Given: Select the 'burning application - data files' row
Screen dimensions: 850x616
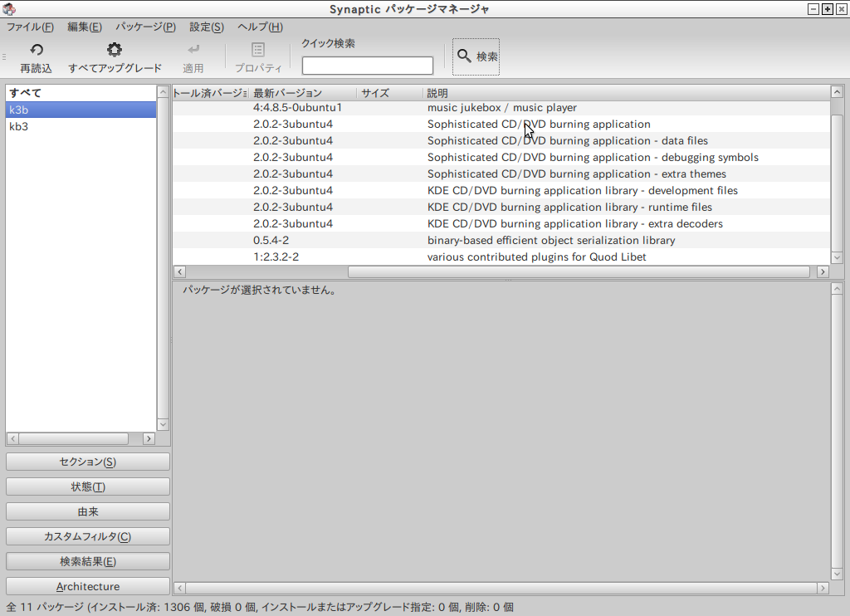Looking at the screenshot, I should [x=501, y=140].
